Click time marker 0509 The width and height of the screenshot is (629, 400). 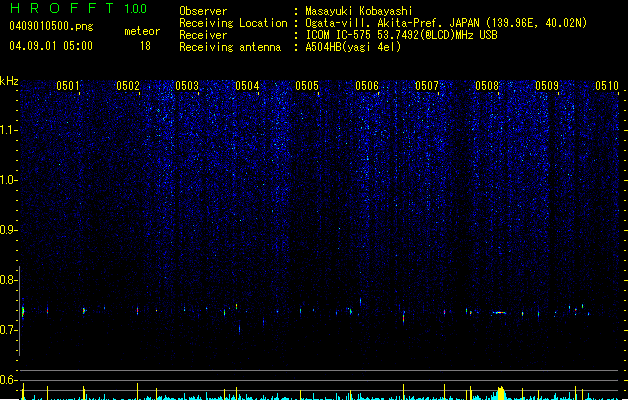pyautogui.click(x=547, y=86)
